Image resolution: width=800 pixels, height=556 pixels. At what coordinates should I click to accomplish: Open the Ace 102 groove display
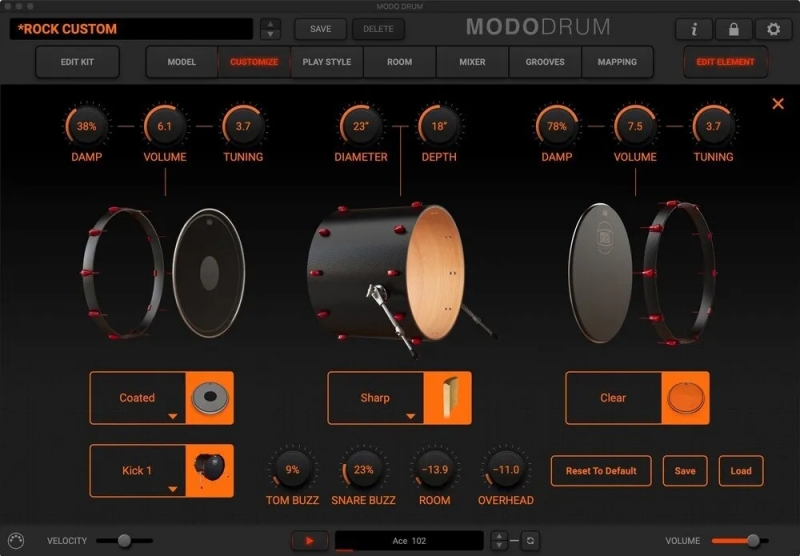pos(409,541)
